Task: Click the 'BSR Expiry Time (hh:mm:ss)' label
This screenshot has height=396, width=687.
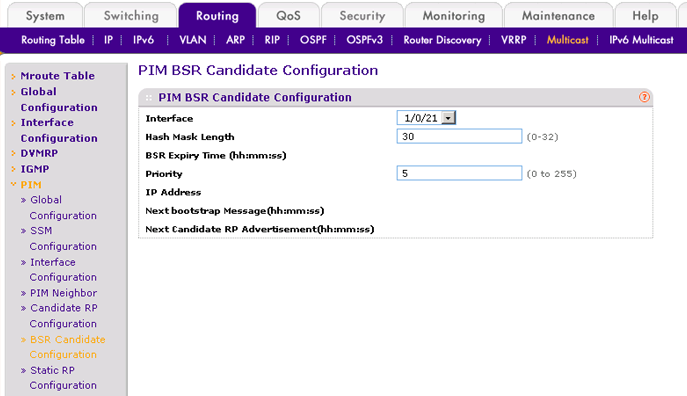Action: [216, 156]
